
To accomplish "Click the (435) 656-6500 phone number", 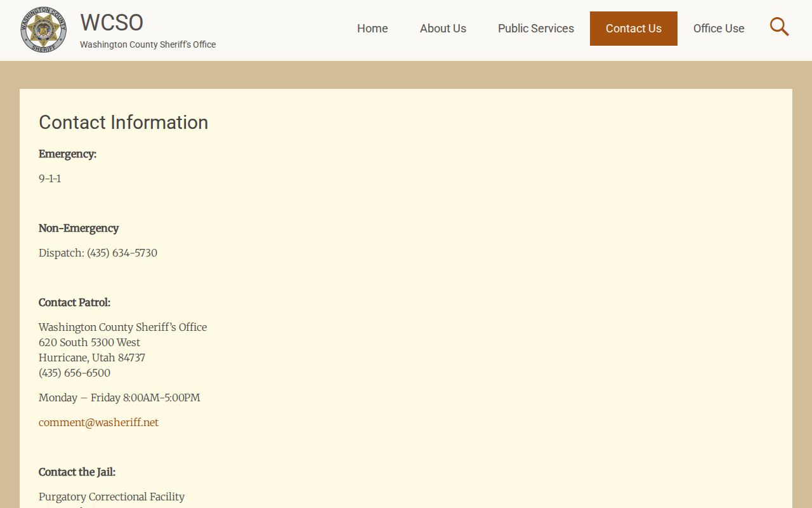I will (74, 373).
